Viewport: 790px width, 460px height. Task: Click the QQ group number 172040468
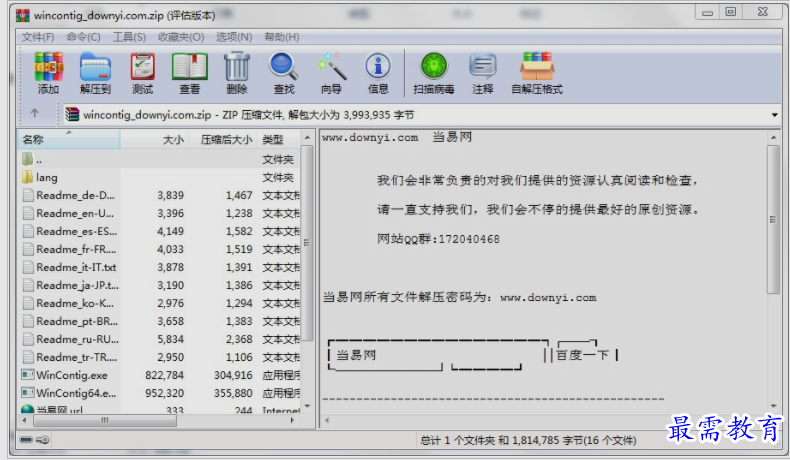click(x=469, y=239)
